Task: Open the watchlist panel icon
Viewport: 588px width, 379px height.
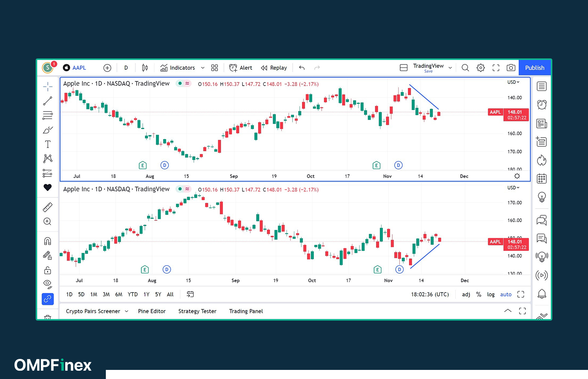Action: 542,86
